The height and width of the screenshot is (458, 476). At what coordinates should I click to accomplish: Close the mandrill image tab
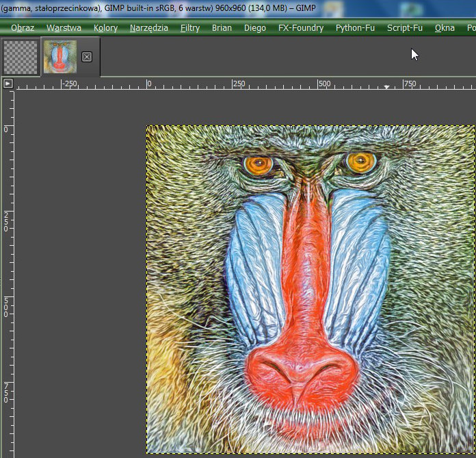coord(87,57)
